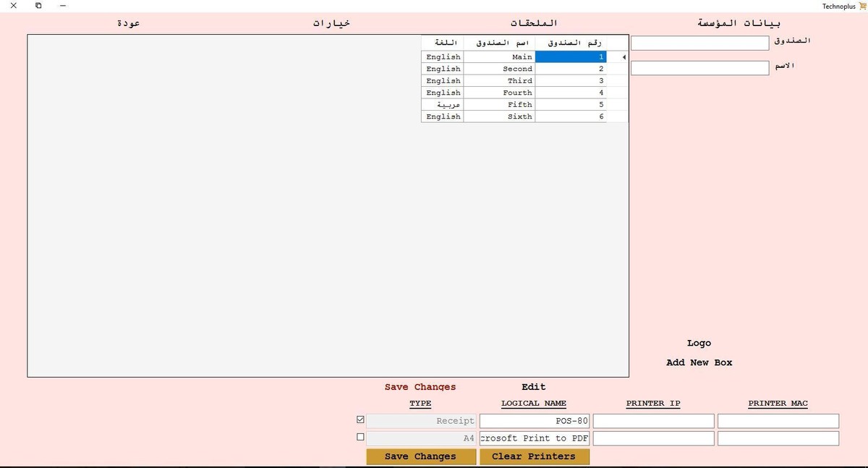Click the Clear Printers button
Viewport: 868px width, 468px height.
tap(534, 456)
